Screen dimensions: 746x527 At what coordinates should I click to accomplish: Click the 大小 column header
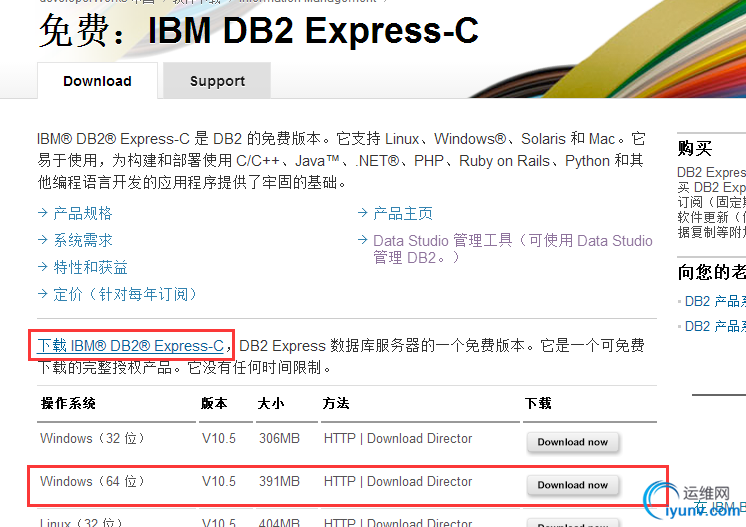[271, 403]
